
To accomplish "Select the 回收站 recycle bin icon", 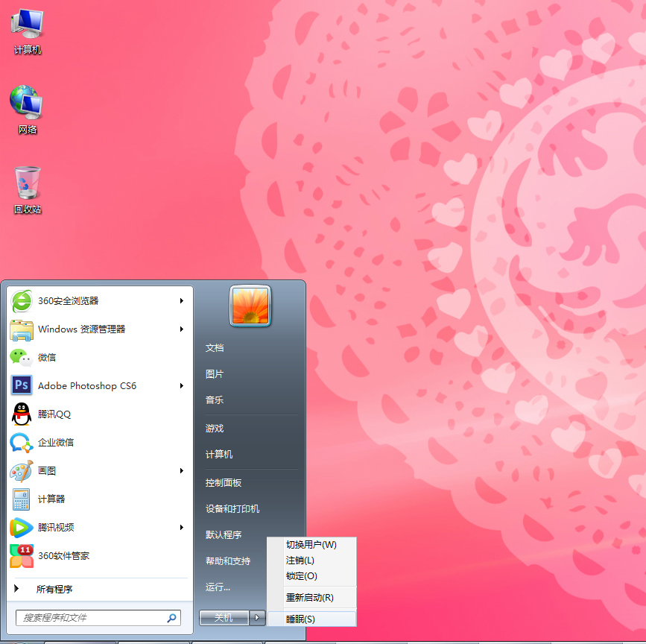I will 27,190.
